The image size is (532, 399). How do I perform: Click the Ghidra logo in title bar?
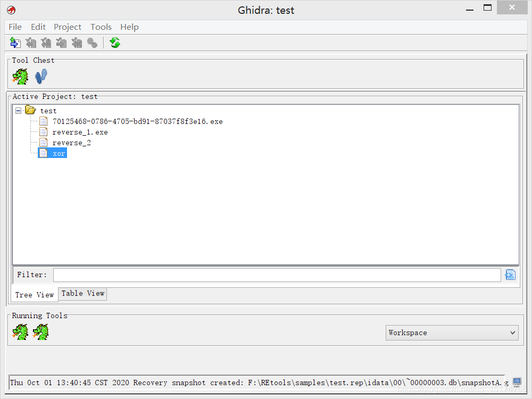11,10
